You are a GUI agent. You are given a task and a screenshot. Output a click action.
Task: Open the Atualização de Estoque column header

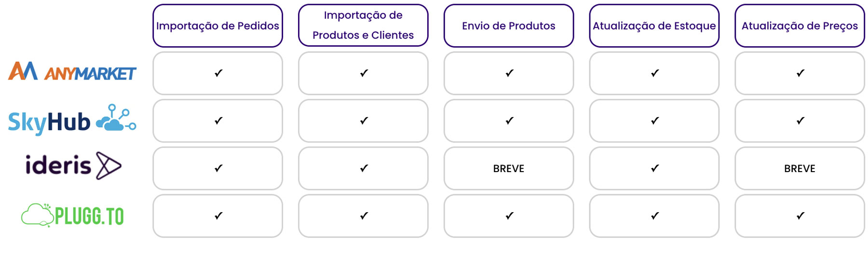pyautogui.click(x=654, y=26)
